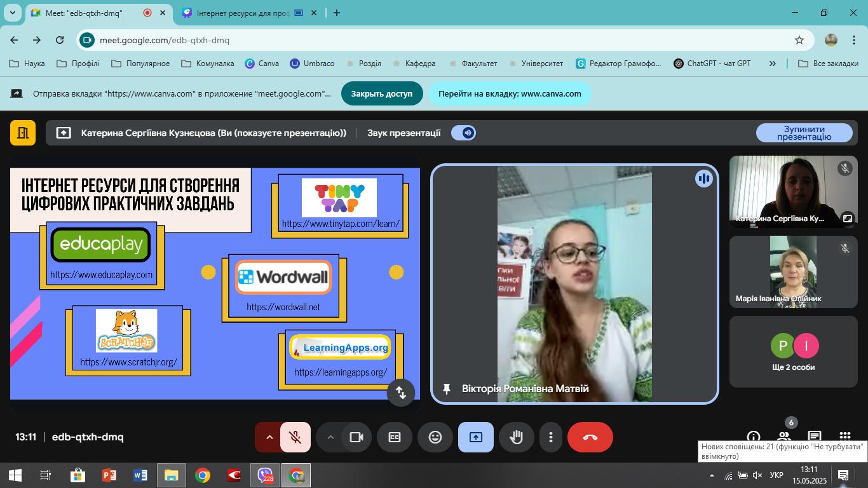Click Закрыть доступ to stop tab sharing

point(382,93)
